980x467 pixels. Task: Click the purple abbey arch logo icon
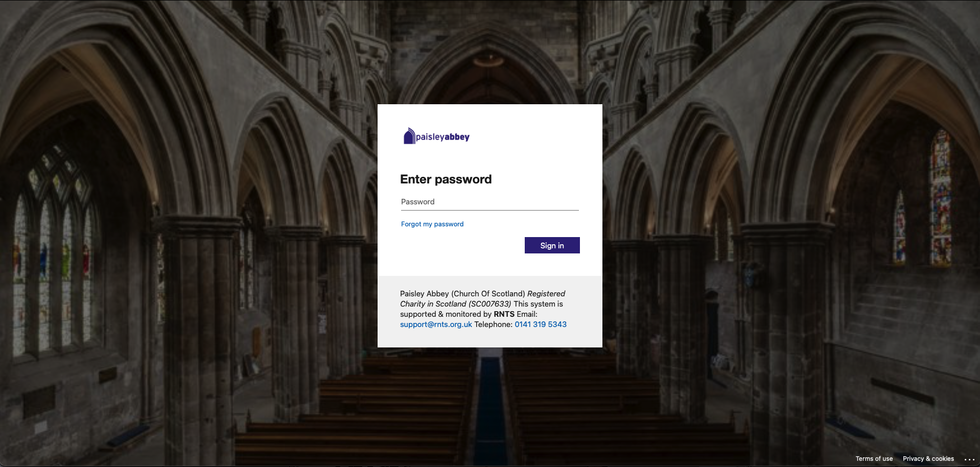409,136
